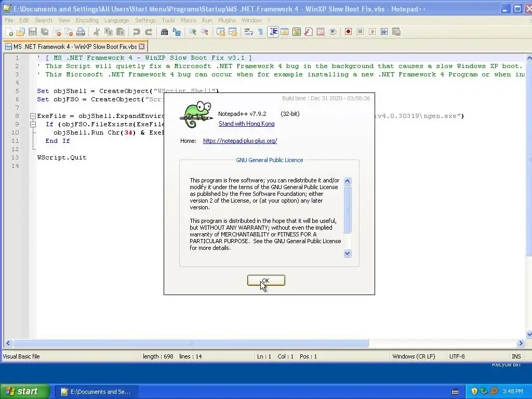Toggle indent guide toolbar icon
532x399 pixels.
coord(273,32)
